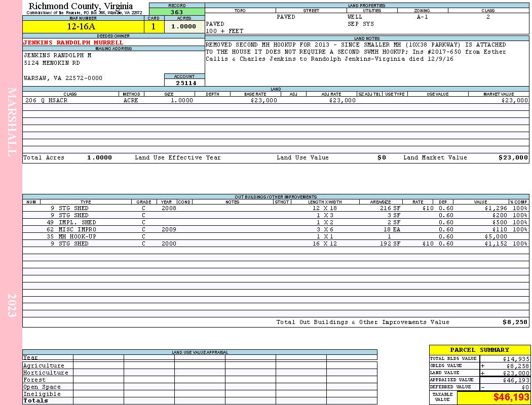Click the Open Space row label

point(42,387)
